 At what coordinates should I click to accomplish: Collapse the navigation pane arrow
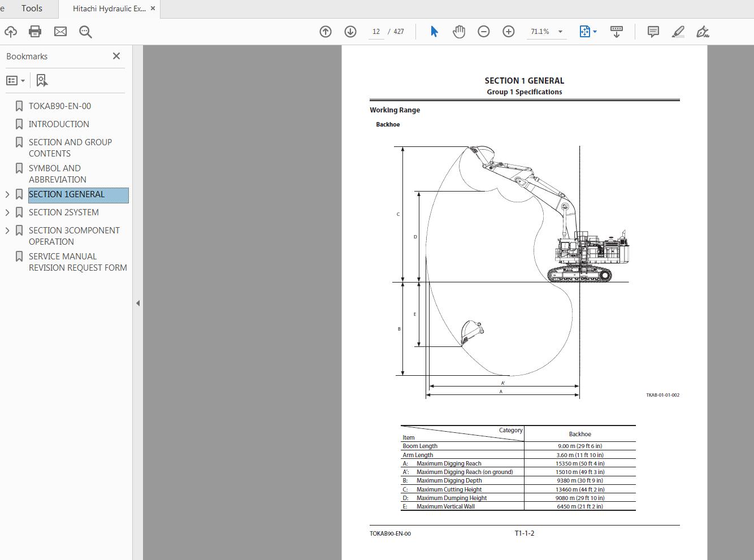(138, 303)
